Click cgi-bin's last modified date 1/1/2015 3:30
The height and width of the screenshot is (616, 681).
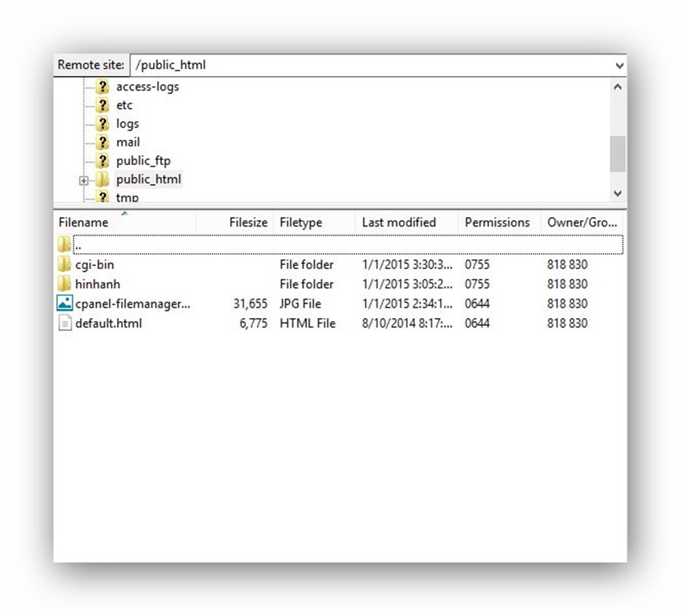[x=407, y=264]
